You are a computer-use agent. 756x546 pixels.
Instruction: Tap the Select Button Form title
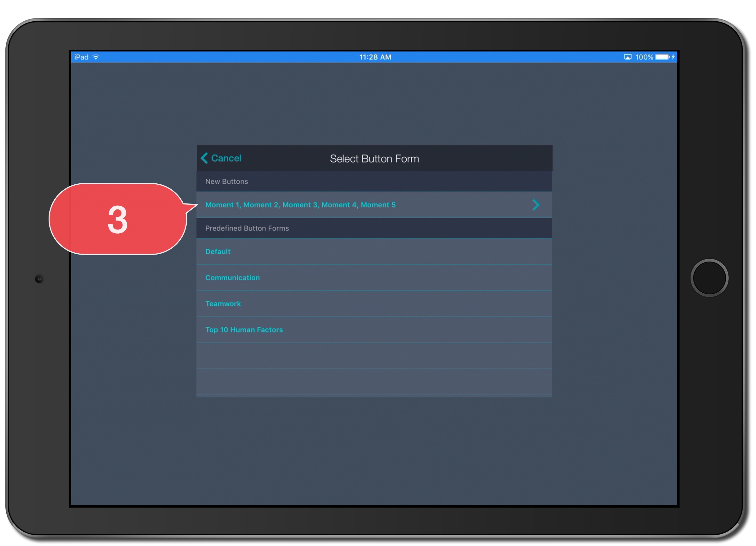click(x=374, y=159)
